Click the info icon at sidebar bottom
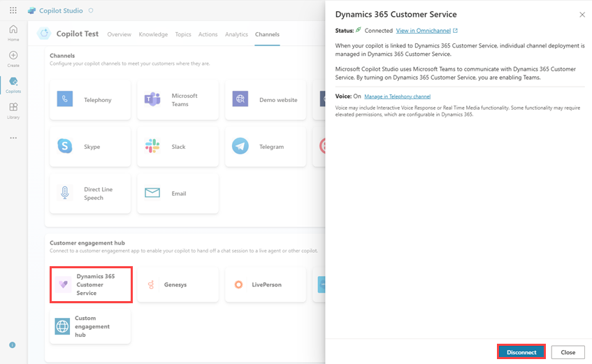The image size is (592, 364). pyautogui.click(x=13, y=345)
